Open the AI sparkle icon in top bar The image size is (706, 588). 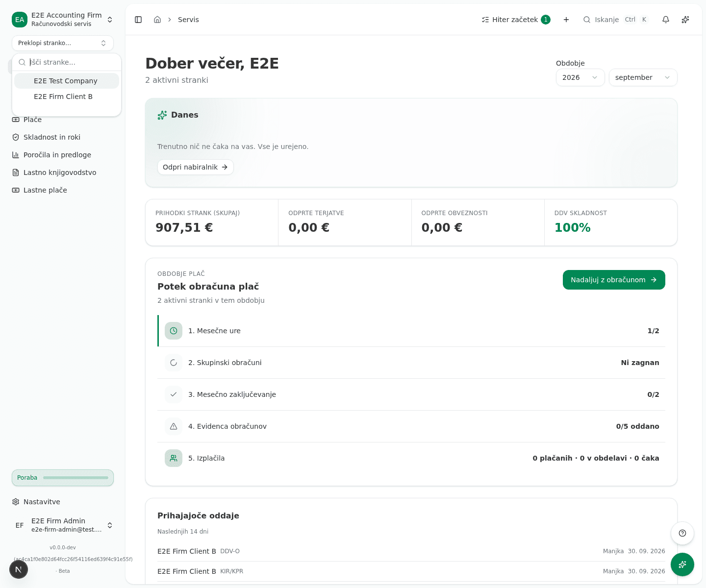coord(685,20)
